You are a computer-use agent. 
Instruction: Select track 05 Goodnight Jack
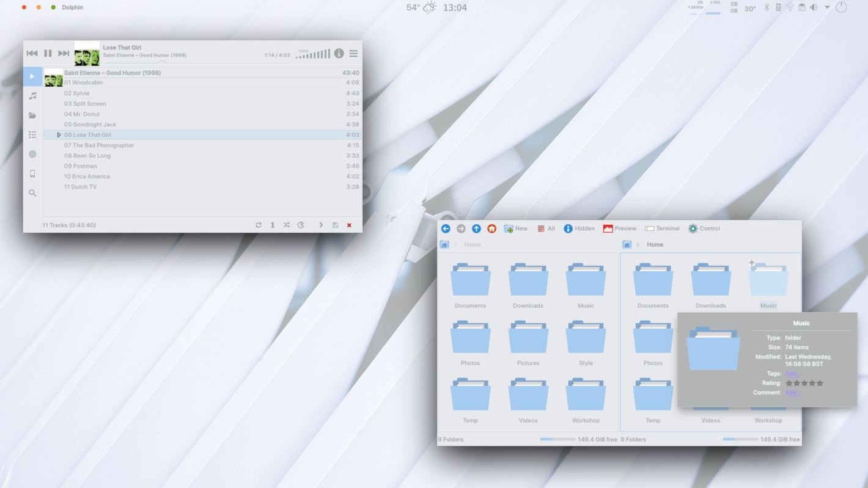(x=202, y=125)
